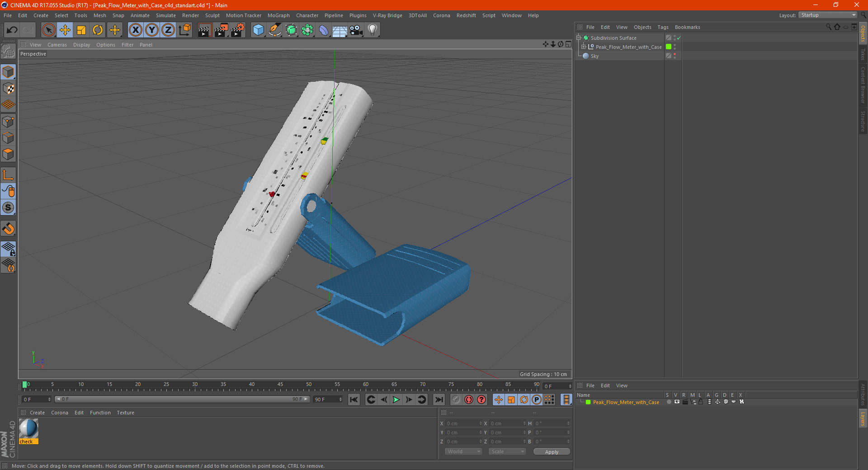Go to start of animation

(x=354, y=399)
